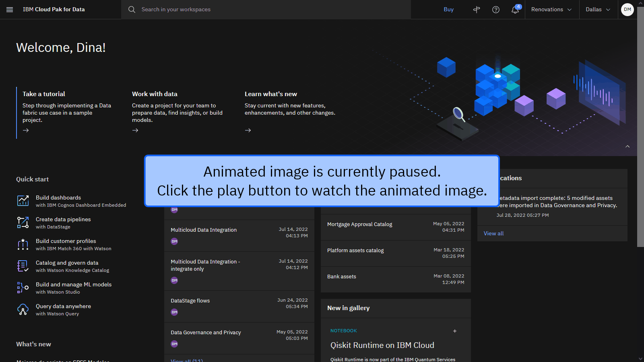Click the Jul 28, 2022 05:27 PM timestamp
644x362 pixels.
click(522, 215)
